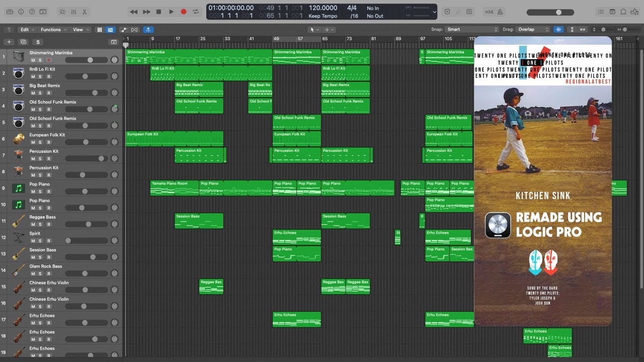Solo the RnB Lo Fi Kit track

pyautogui.click(x=41, y=76)
